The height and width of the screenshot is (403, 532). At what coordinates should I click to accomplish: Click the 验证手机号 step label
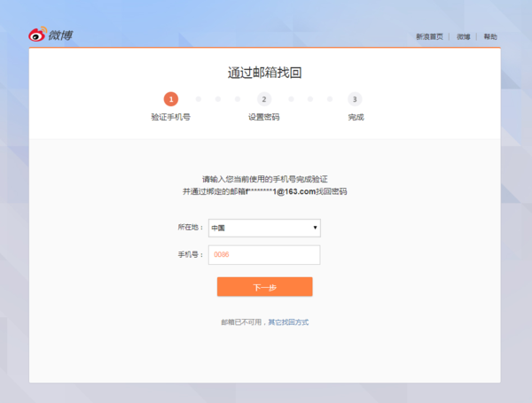pos(171,117)
